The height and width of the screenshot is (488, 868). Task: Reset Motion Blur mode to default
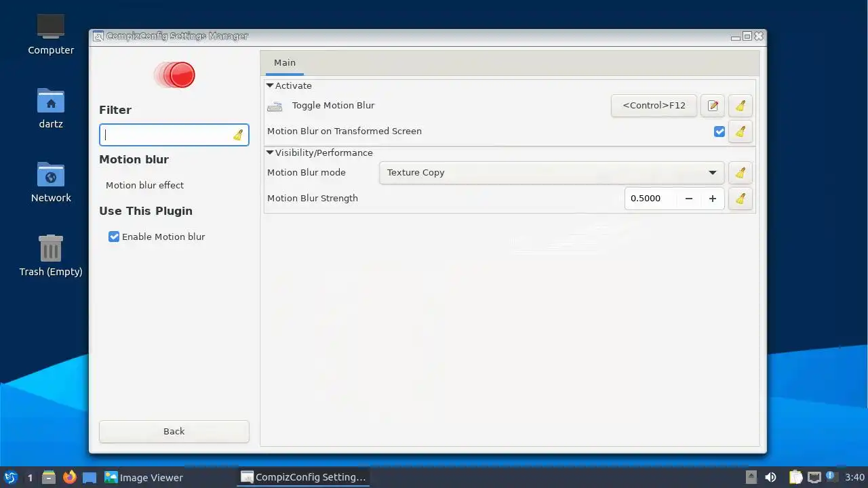pyautogui.click(x=741, y=173)
